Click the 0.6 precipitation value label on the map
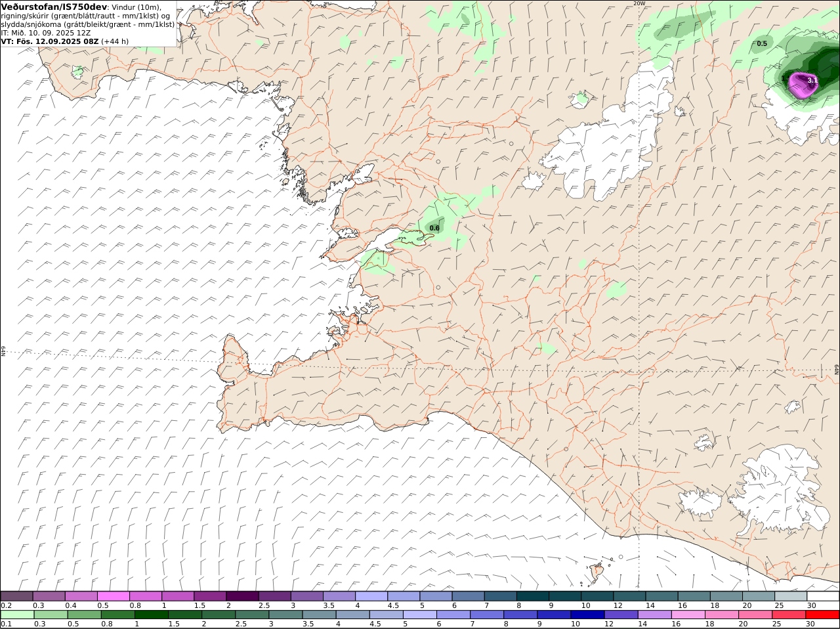The width and height of the screenshot is (840, 629). pos(434,228)
